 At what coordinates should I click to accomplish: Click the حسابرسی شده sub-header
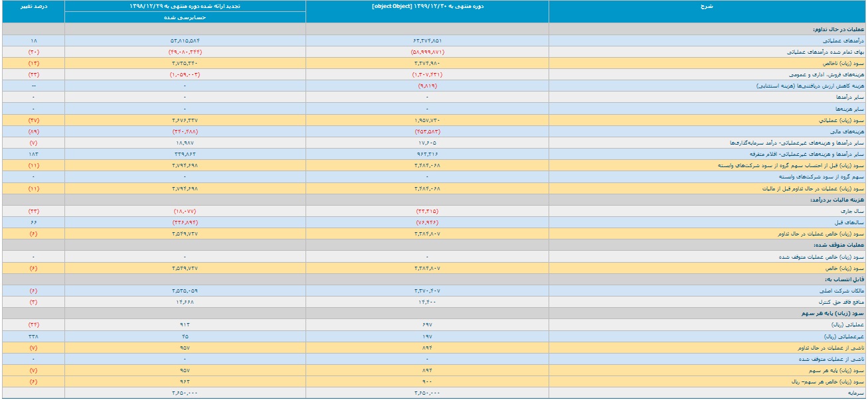tap(185, 18)
